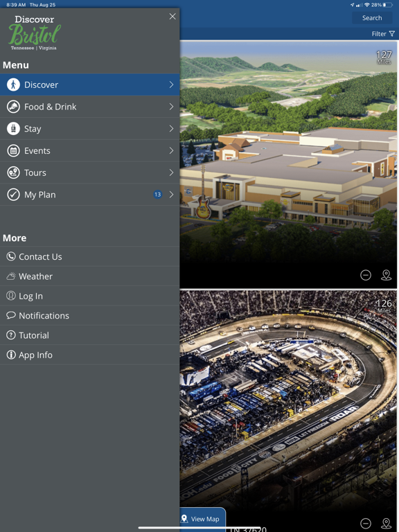Viewport: 399px width, 532px height.
Task: Tap the Discover Bristol logo
Action: pyautogui.click(x=34, y=33)
